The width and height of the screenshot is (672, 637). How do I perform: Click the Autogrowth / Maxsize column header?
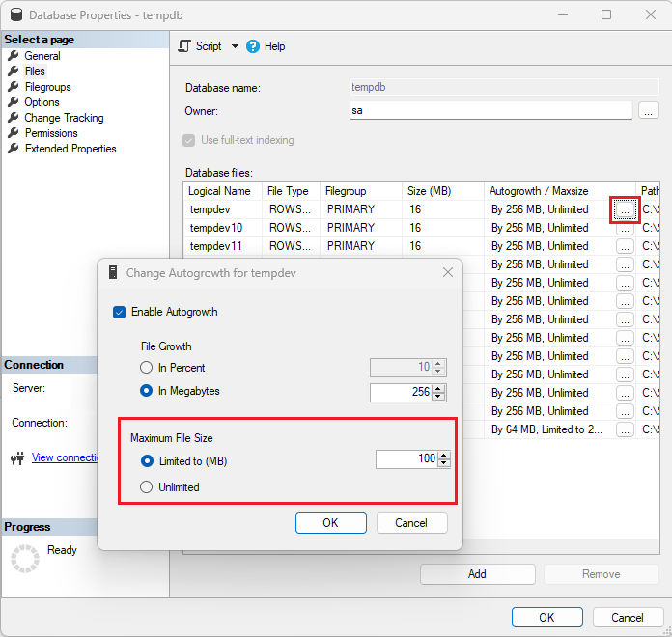tap(560, 191)
